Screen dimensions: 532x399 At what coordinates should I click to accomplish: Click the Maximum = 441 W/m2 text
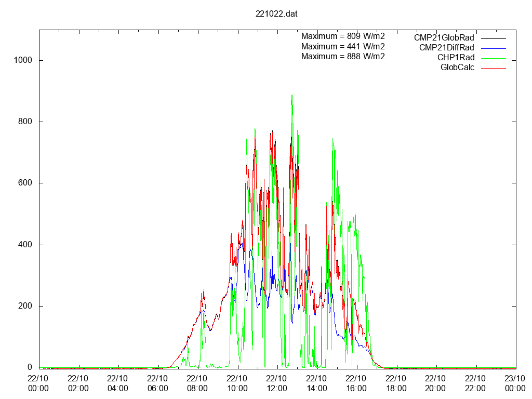[343, 46]
